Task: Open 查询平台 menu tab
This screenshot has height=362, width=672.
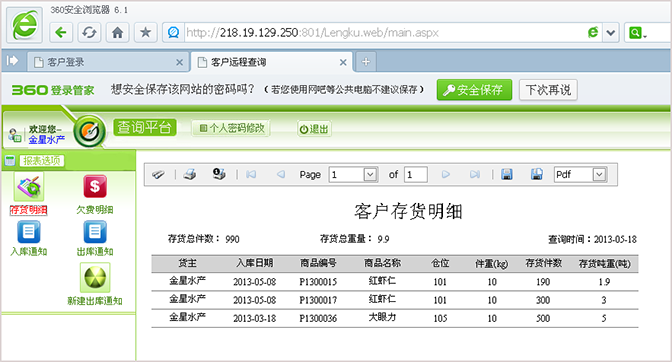Action: (x=145, y=127)
